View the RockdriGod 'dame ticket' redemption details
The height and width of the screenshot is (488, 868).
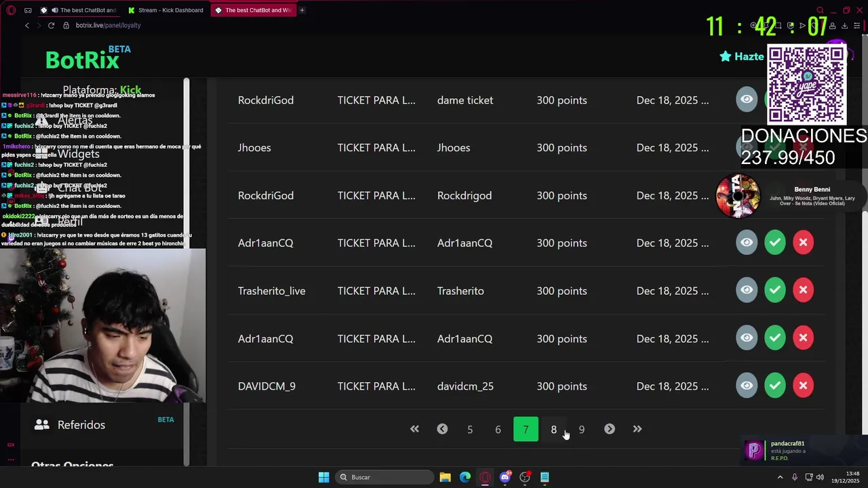[747, 99]
